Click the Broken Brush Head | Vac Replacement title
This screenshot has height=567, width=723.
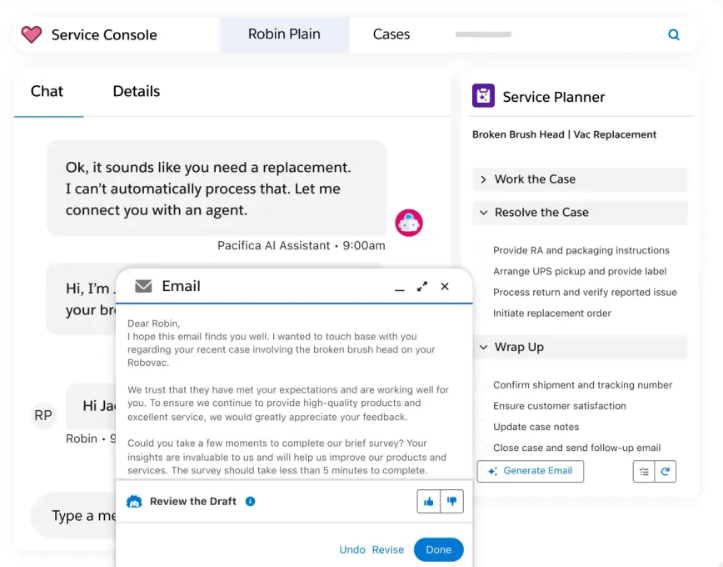(564, 135)
